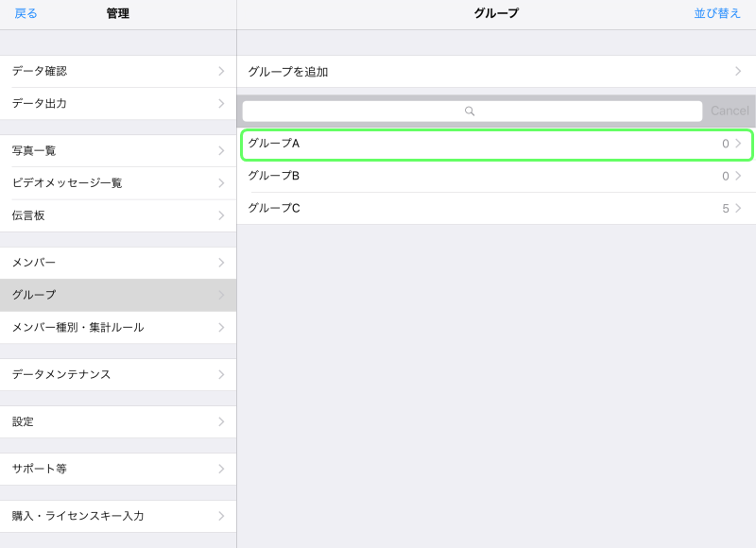Open データメンテナンス section
756x548 pixels.
coord(118,374)
